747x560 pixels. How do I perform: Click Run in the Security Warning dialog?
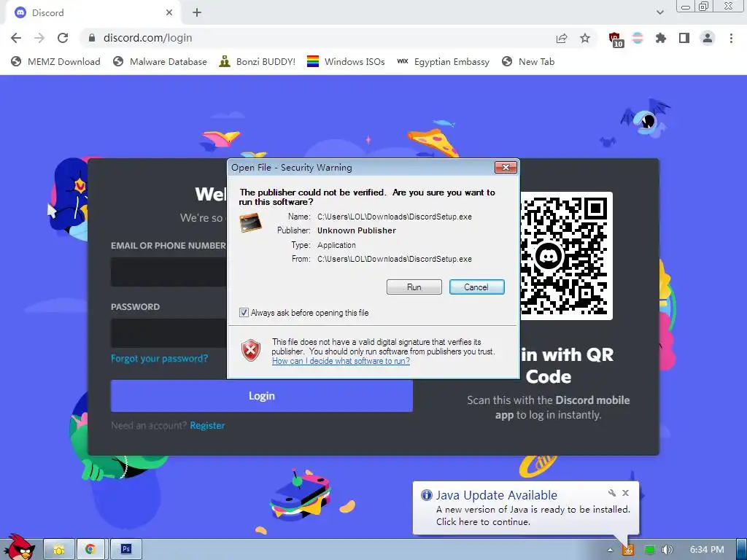[x=414, y=287]
